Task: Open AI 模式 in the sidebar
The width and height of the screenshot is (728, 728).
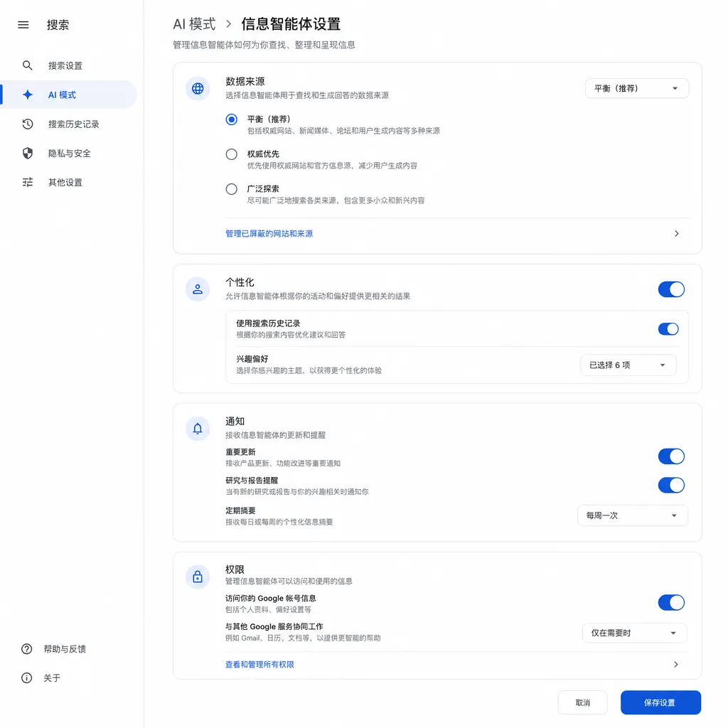Action: click(x=69, y=95)
